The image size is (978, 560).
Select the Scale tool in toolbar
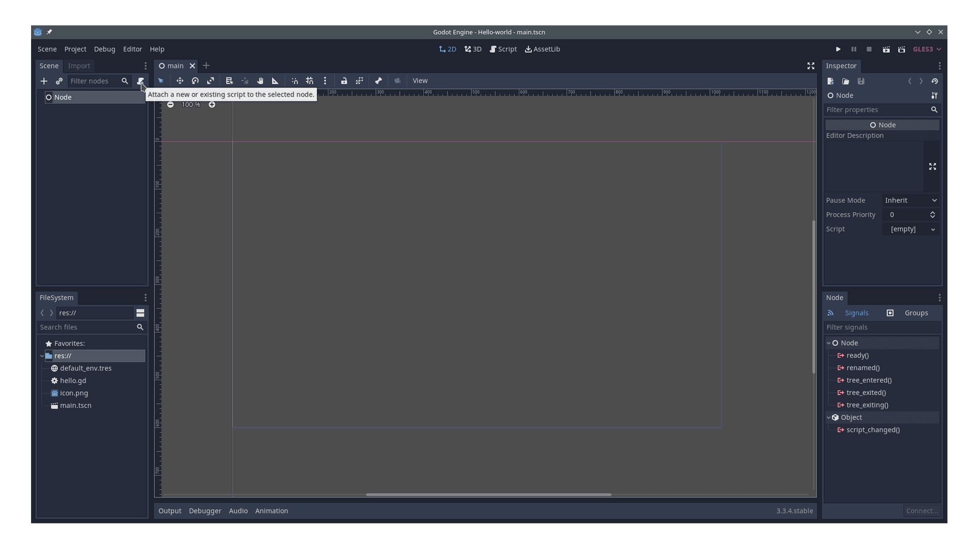coord(210,80)
